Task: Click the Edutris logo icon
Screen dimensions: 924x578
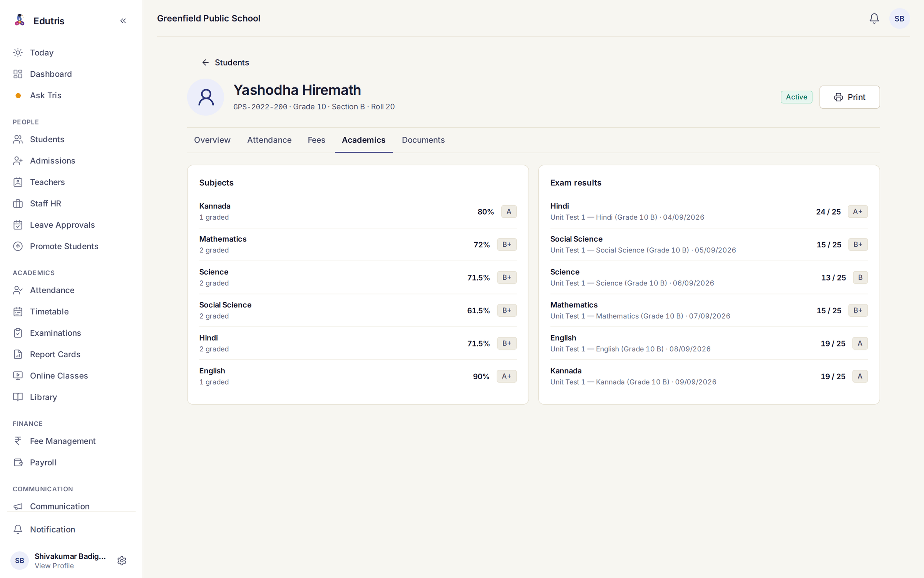Action: 20,20
